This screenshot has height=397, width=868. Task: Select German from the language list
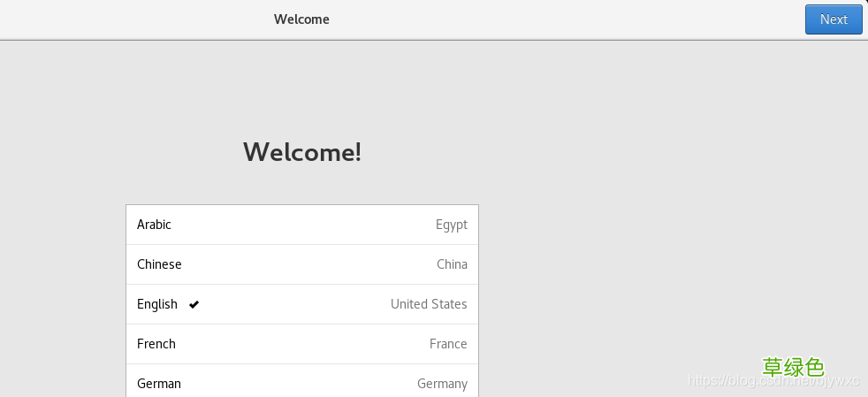tap(302, 381)
